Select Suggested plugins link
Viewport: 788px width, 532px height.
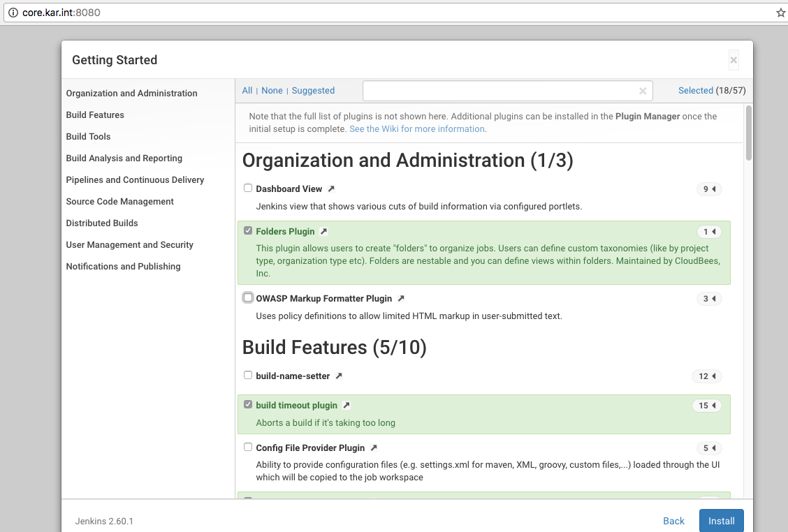point(313,91)
